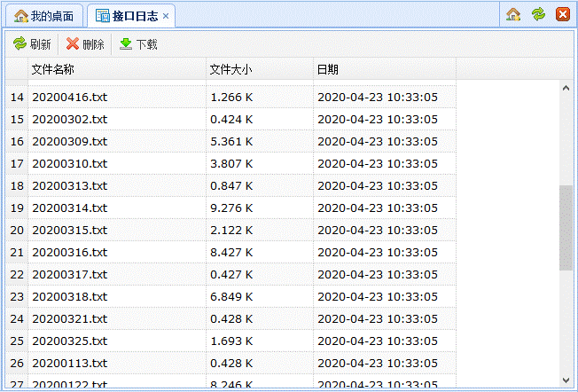Click the scrollbar up arrow
Image resolution: width=578 pixels, height=392 pixels.
pyautogui.click(x=566, y=88)
